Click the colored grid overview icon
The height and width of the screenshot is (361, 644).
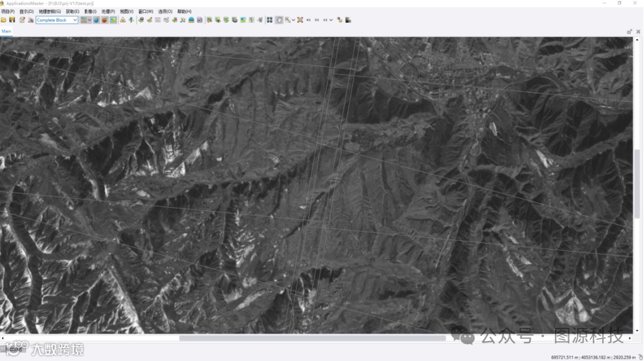pos(84,20)
